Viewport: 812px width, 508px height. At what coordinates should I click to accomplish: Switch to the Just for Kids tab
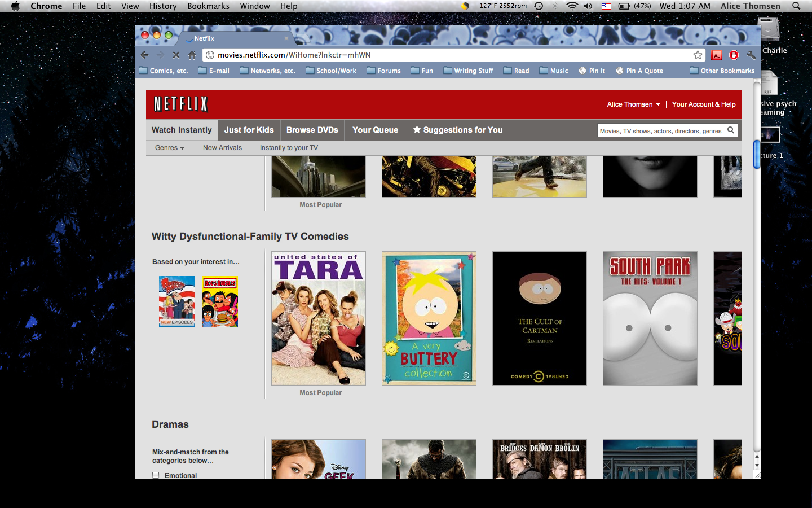(x=249, y=130)
